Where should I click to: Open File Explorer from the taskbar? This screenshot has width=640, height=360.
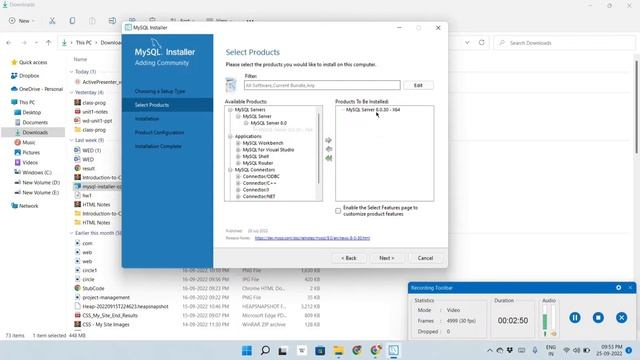[338, 350]
